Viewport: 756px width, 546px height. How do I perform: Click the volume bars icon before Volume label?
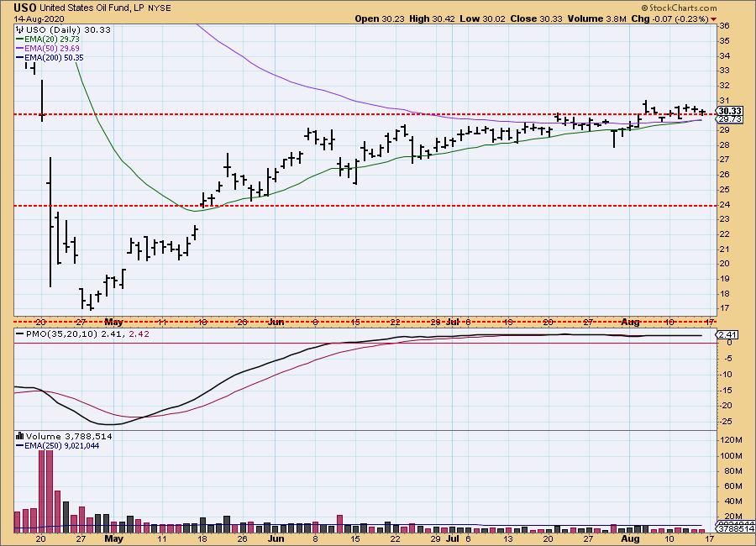coord(20,436)
